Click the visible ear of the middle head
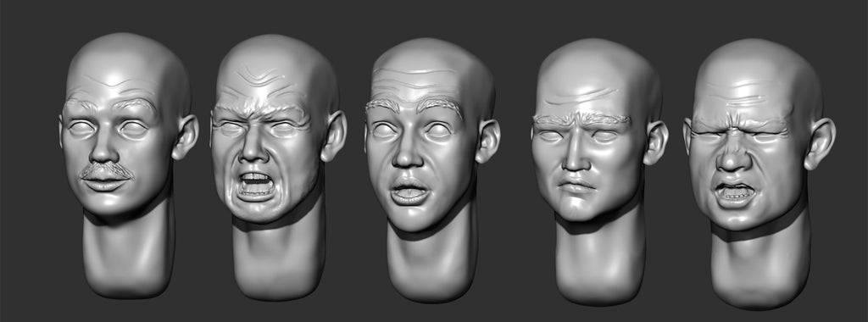The image size is (868, 322). (x=487, y=142)
